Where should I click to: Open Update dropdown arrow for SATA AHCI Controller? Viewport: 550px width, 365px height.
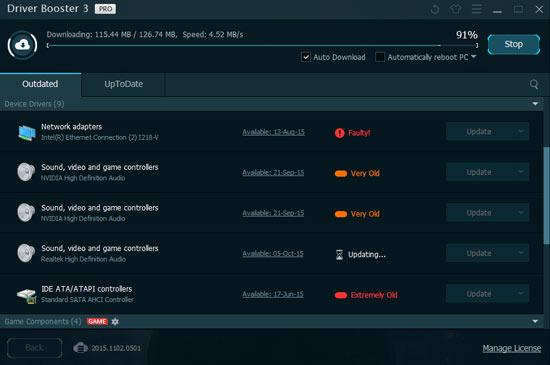(x=521, y=293)
